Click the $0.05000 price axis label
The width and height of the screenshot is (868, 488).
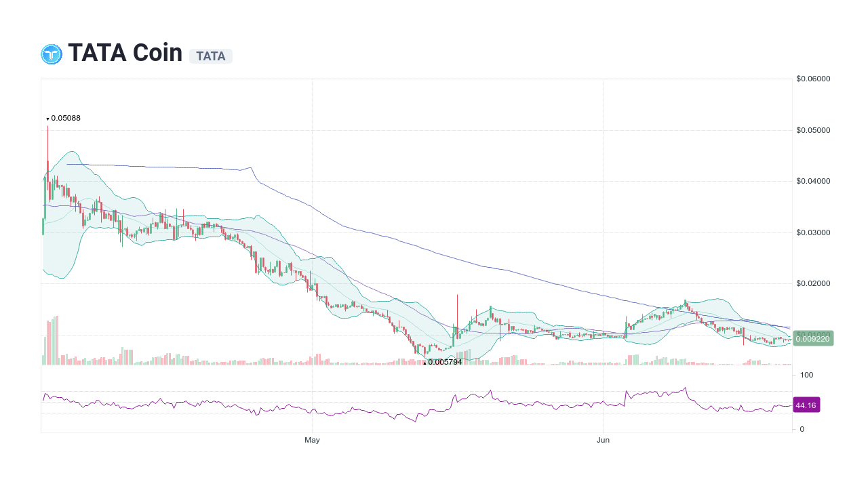(x=813, y=130)
